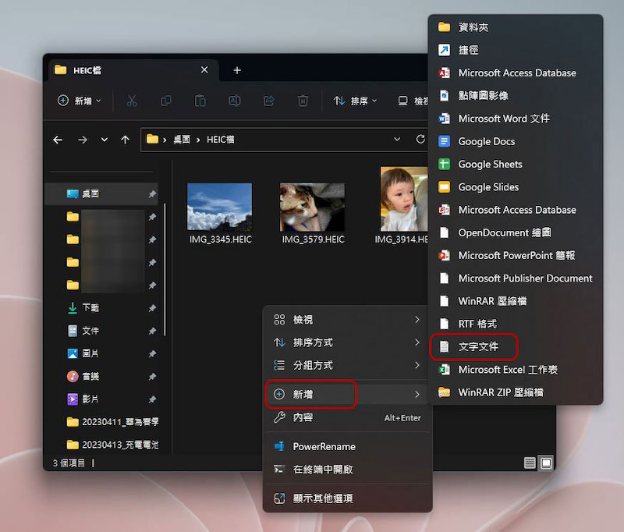Image resolution: width=624 pixels, height=532 pixels.
Task: Click the share icon in toolbar
Action: coord(268,101)
